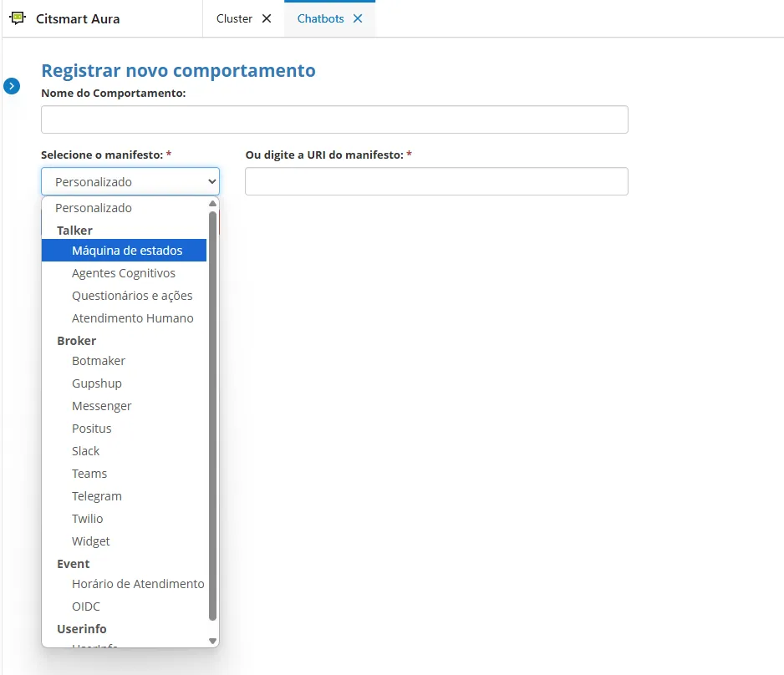Click the Nome do Comportamento input field

[334, 119]
